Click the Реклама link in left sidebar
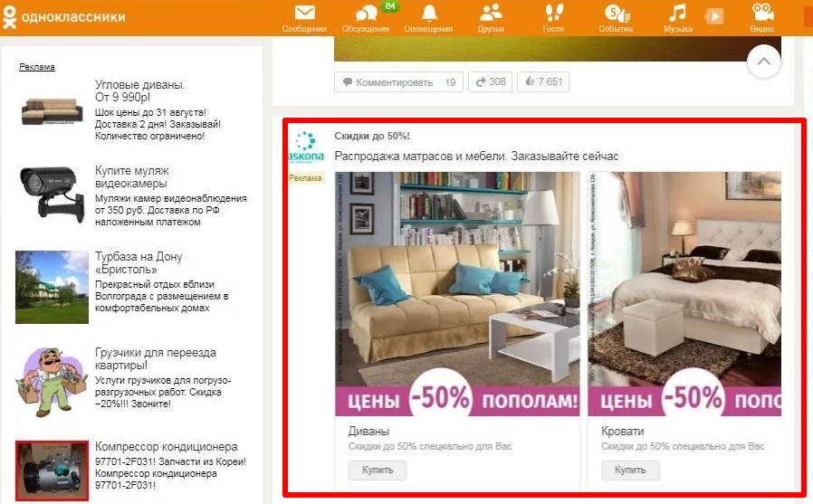 [x=37, y=67]
